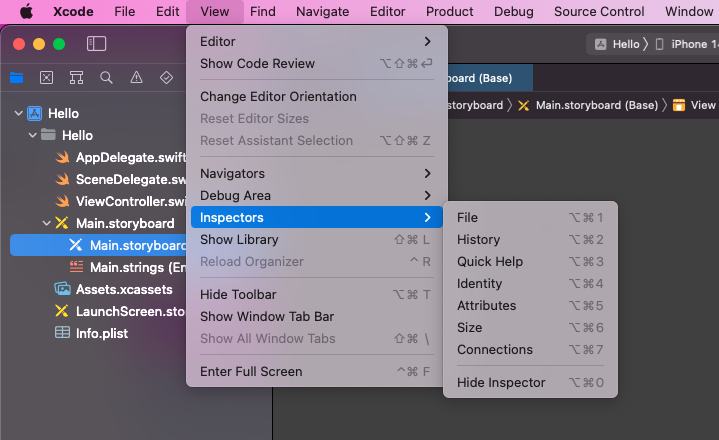Select the File inspector
This screenshot has height=440, width=719.
[530, 217]
